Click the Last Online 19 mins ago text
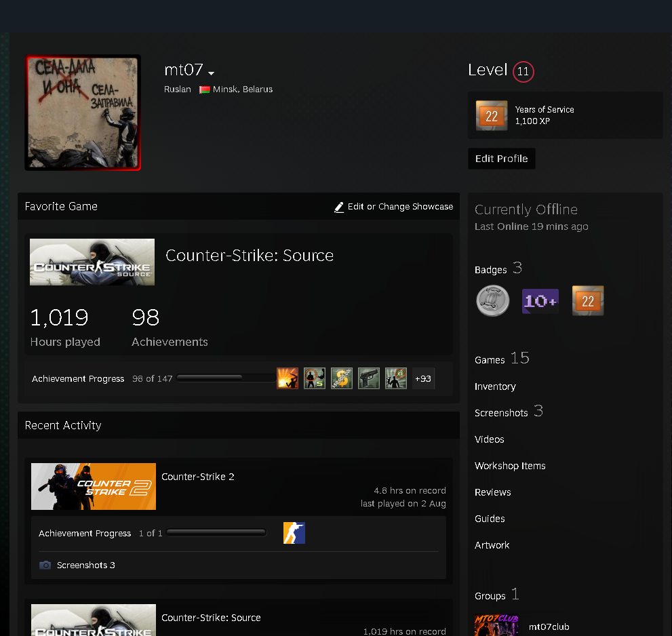The width and height of the screenshot is (672, 636). (x=531, y=226)
